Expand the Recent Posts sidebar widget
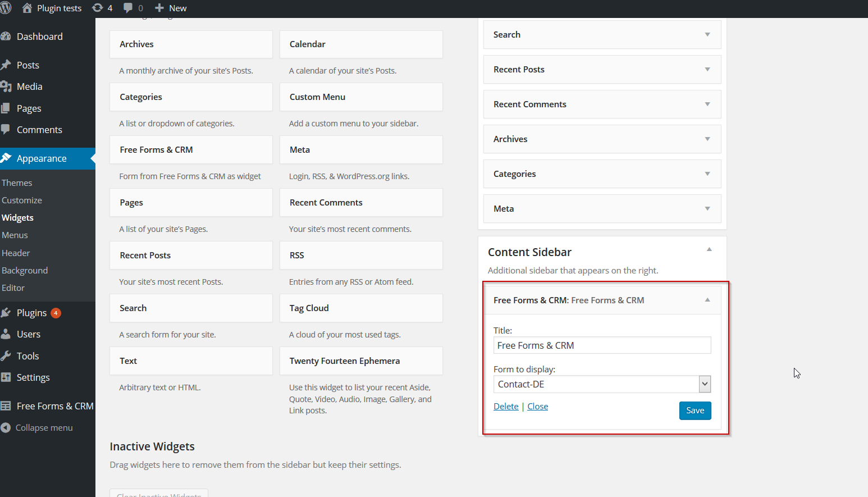Screen dimensions: 868x497 tap(707, 70)
